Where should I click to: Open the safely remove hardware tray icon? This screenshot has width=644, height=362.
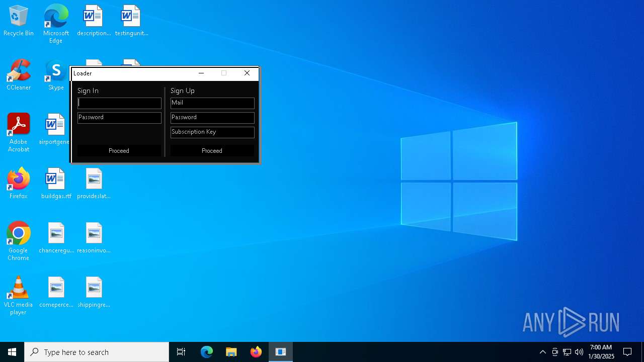555,352
